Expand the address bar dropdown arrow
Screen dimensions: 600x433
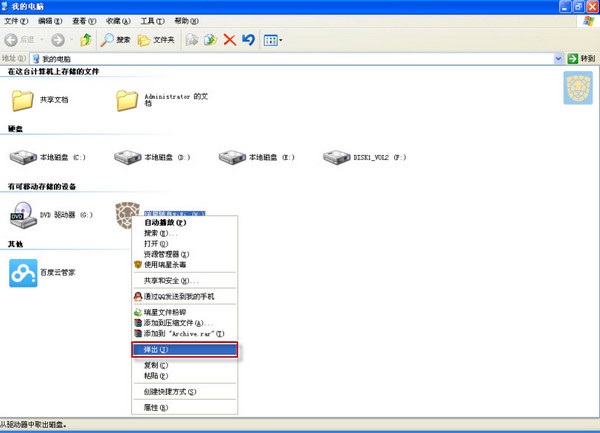pyautogui.click(x=558, y=59)
